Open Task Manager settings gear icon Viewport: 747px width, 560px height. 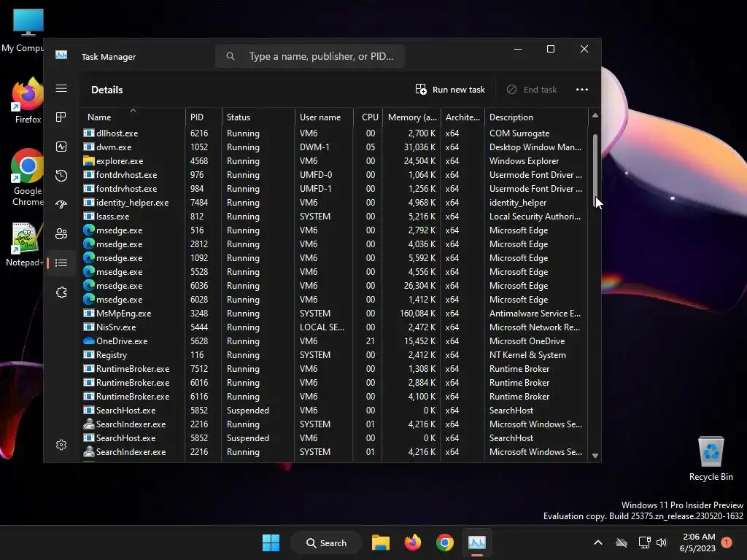[x=61, y=445]
